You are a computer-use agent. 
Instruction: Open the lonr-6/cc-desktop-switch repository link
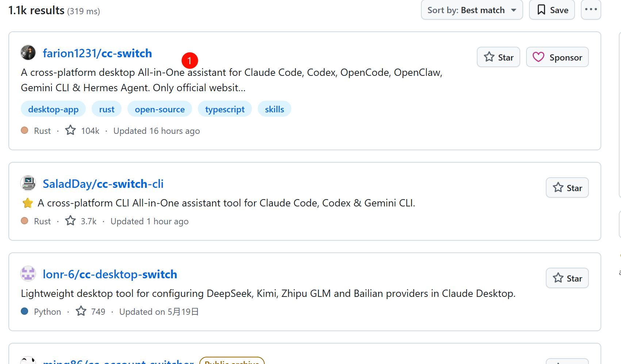(110, 274)
